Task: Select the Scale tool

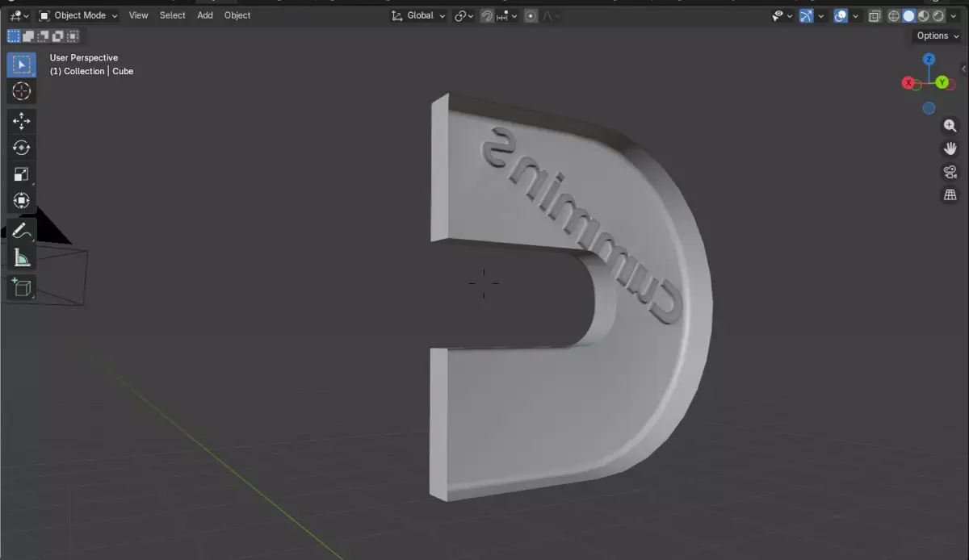Action: pos(22,174)
